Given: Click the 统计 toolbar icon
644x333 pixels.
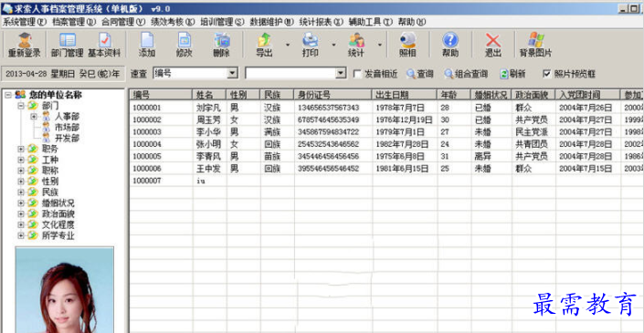Looking at the screenshot, I should (x=356, y=45).
